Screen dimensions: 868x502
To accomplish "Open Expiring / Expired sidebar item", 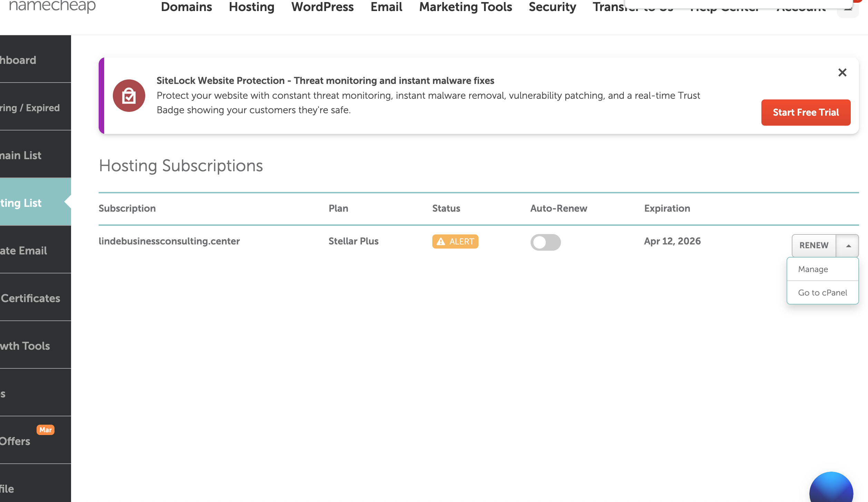I will point(36,107).
